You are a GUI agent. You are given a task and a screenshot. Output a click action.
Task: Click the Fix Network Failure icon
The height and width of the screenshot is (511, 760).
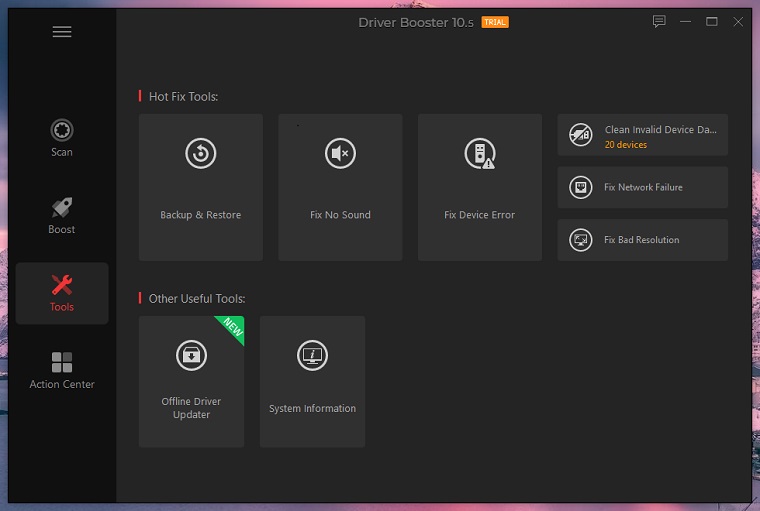pos(581,187)
